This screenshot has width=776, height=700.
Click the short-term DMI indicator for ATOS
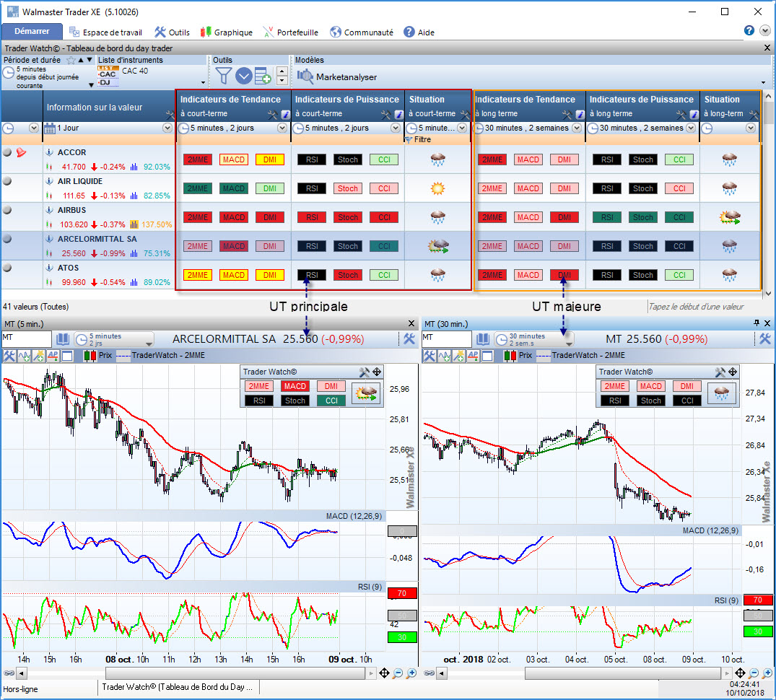270,274
